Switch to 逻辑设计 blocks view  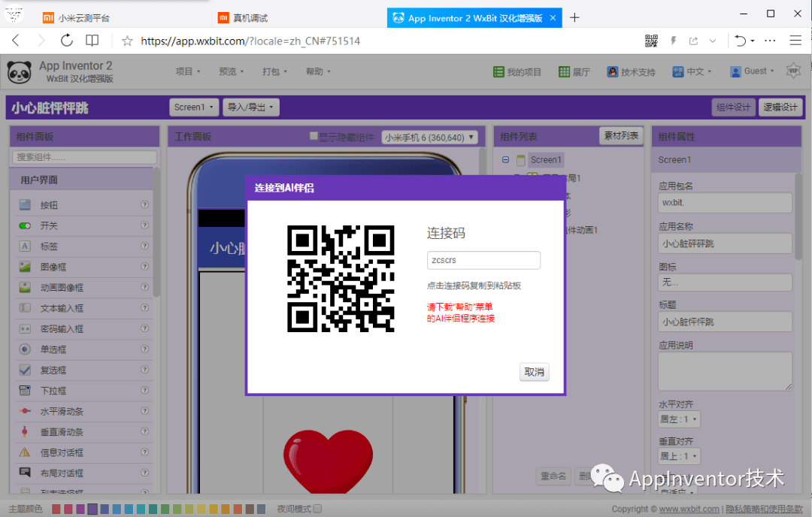click(x=780, y=107)
